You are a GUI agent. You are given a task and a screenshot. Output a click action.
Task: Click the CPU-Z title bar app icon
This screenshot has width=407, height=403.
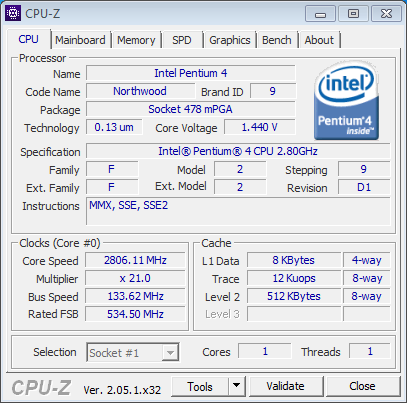tap(13, 13)
